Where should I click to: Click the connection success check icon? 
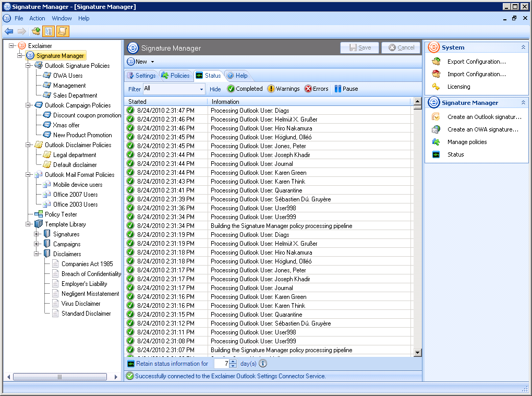coord(129,376)
